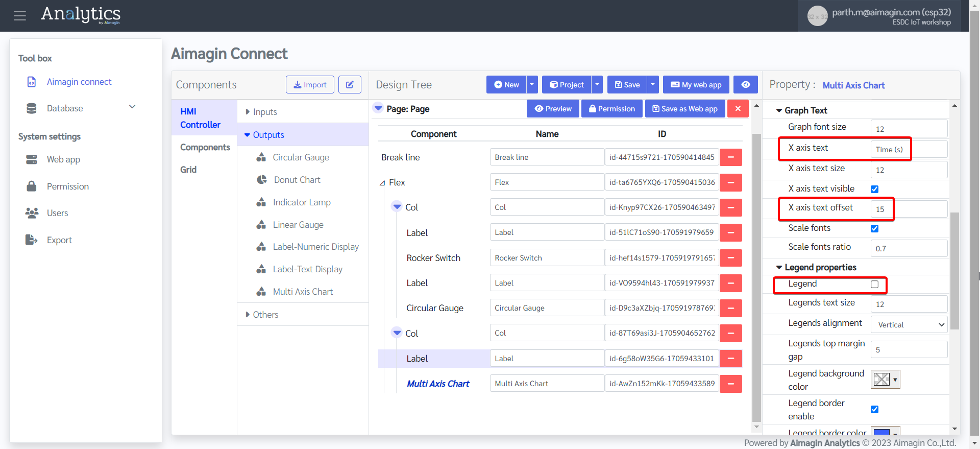Click the Linear Gauge component icon

(261, 225)
